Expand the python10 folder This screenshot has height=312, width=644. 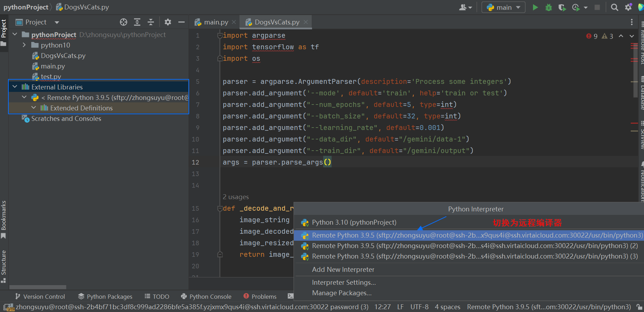(x=24, y=45)
